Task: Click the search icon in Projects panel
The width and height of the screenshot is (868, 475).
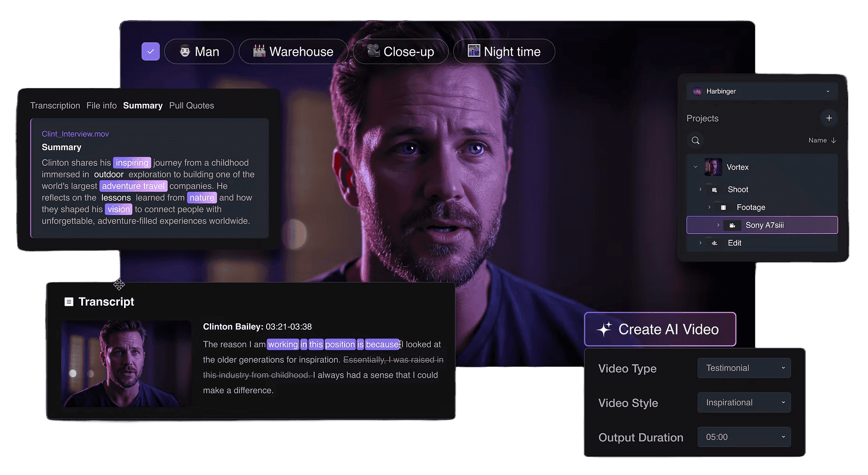Action: 696,141
